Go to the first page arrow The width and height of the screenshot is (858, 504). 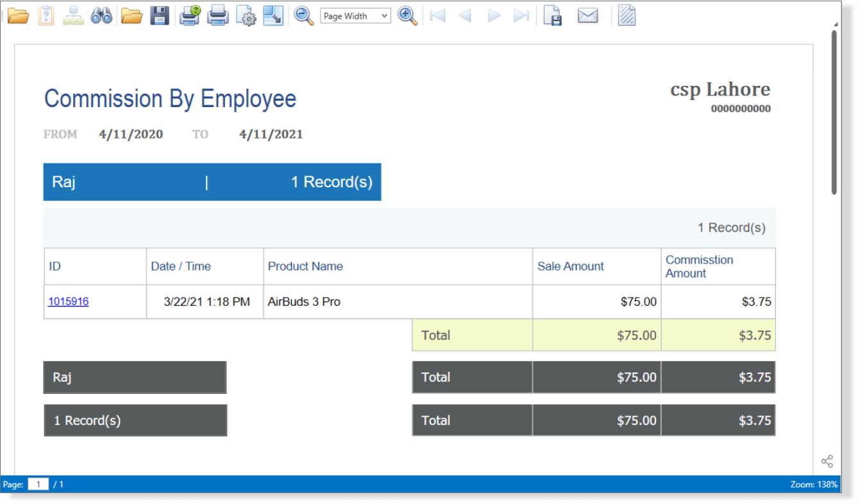pyautogui.click(x=438, y=15)
